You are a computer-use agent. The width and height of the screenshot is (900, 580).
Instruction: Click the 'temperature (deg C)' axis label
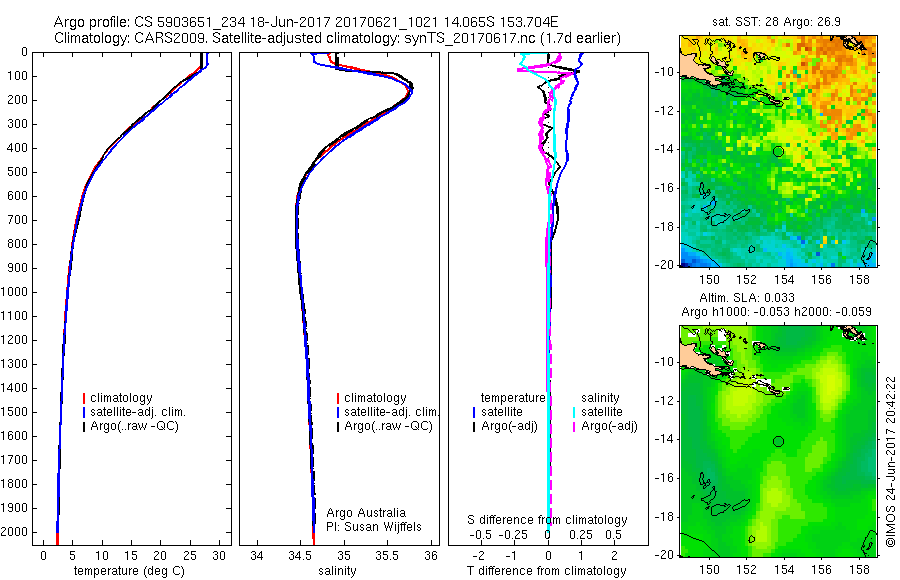pos(130,571)
